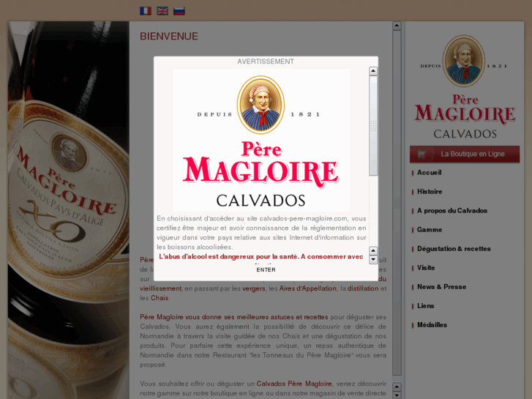Click the shopping cart icon in Boutique button

coord(422,154)
